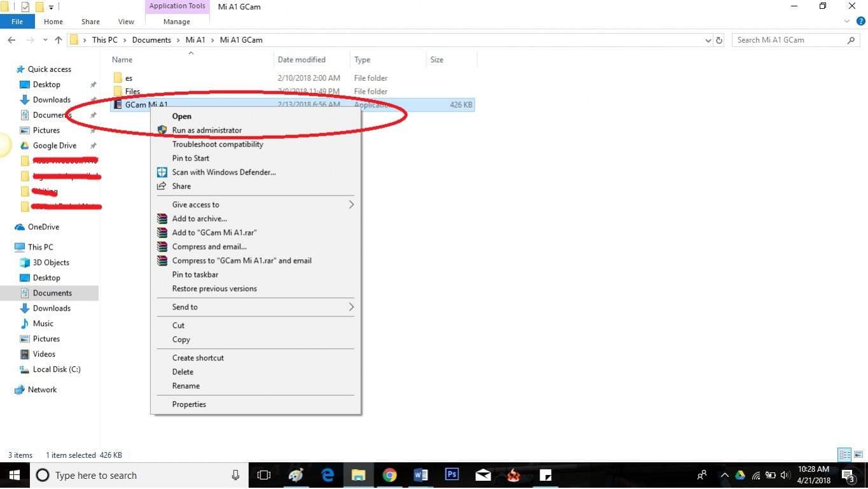This screenshot has height=489, width=868.
Task: Open File Explorer help with the question mark
Action: pyautogui.click(x=861, y=22)
